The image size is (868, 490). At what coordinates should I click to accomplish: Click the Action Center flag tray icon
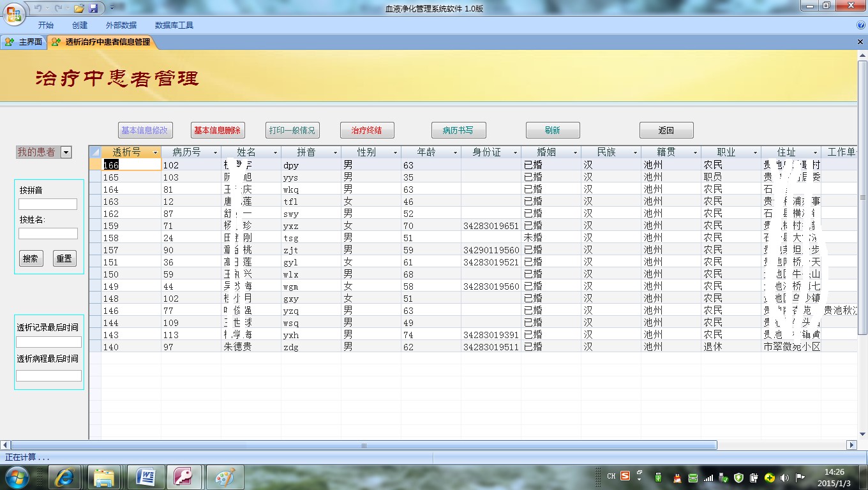[800, 478]
